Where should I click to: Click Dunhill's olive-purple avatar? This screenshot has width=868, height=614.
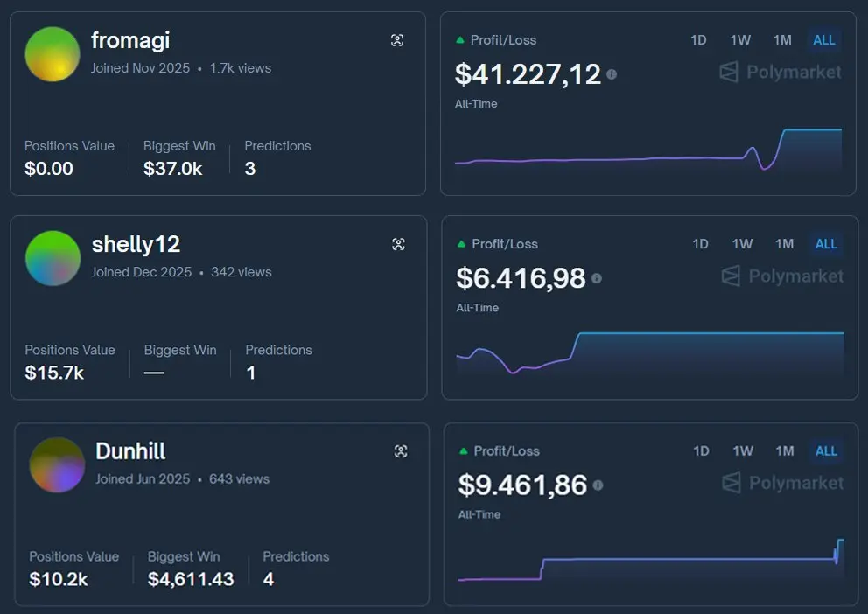(x=57, y=465)
